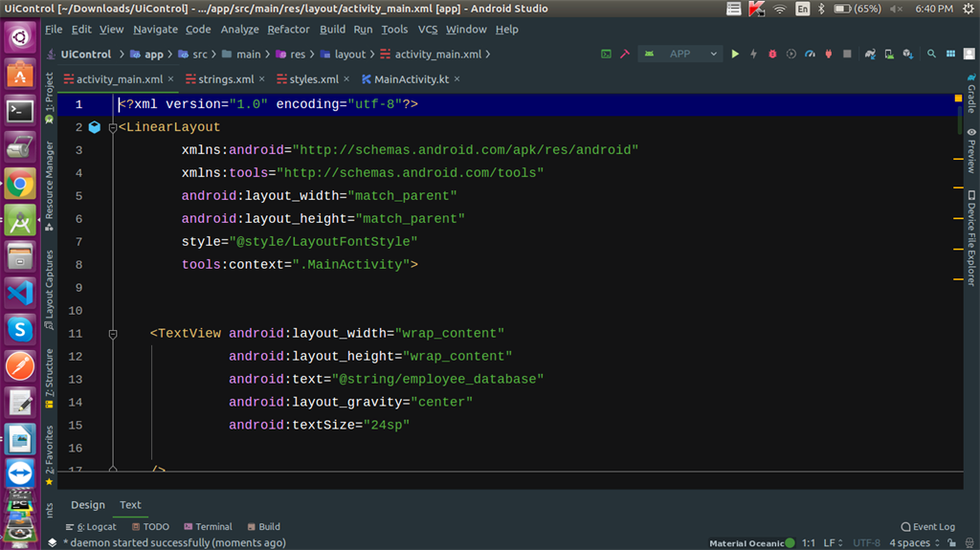Run the app with the green play button

pos(735,55)
